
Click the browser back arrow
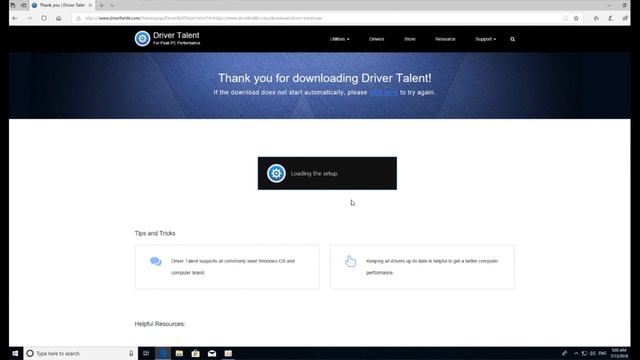pos(15,18)
